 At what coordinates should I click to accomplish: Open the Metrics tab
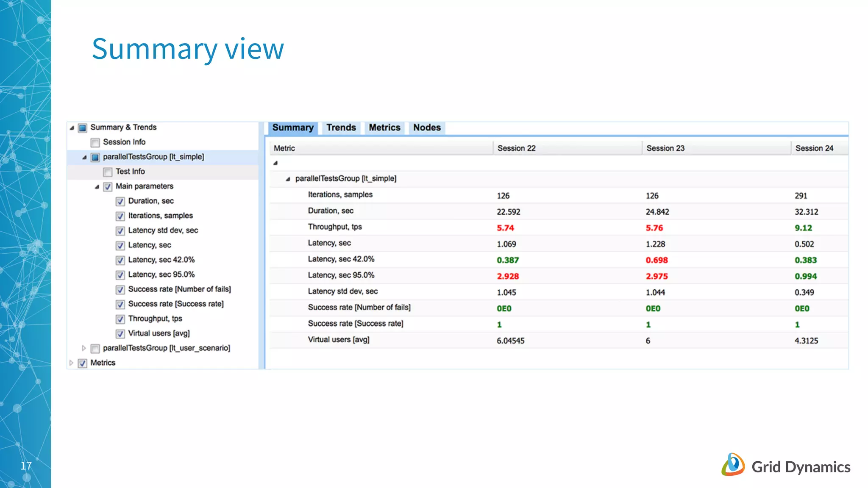coord(384,128)
